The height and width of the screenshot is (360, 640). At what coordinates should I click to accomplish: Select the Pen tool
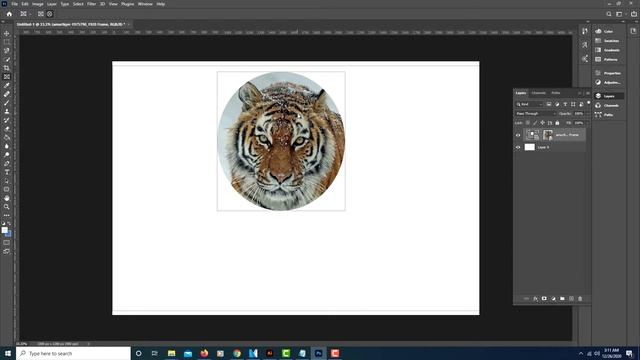(x=7, y=163)
